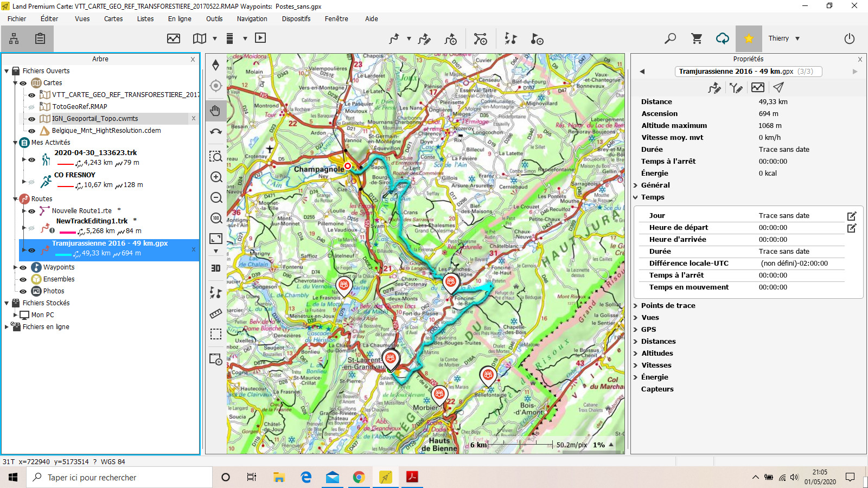868x488 pixels.
Task: Open elevation graph in Propriétés panel
Action: (758, 87)
